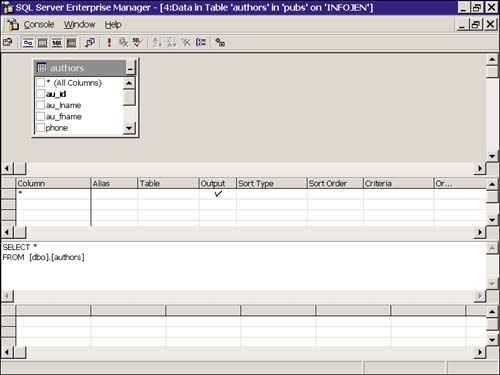The image size is (500, 375).
Task: Click the diagram pane scroll left arrow
Action: point(7,168)
